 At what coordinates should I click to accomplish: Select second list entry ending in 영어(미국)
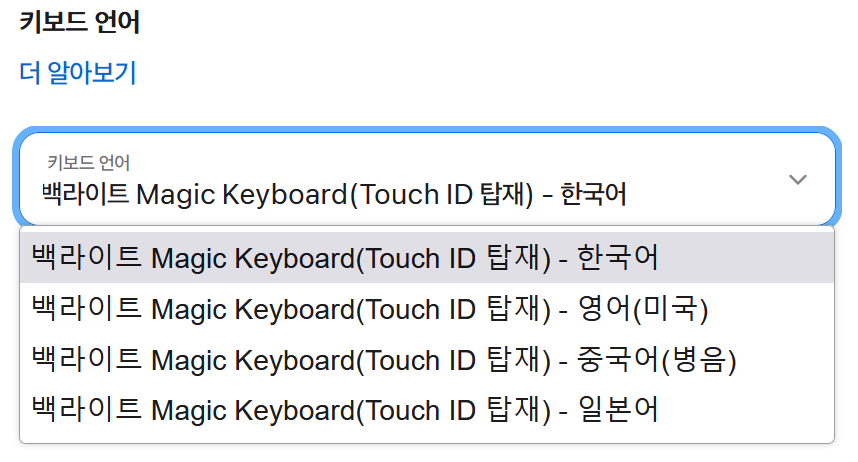[x=427, y=308]
